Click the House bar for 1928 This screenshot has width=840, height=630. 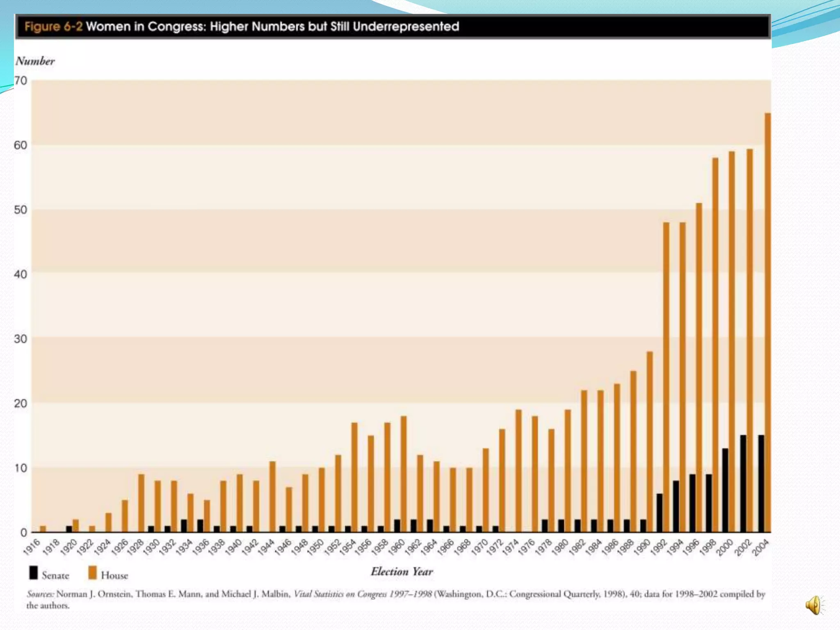pyautogui.click(x=141, y=503)
